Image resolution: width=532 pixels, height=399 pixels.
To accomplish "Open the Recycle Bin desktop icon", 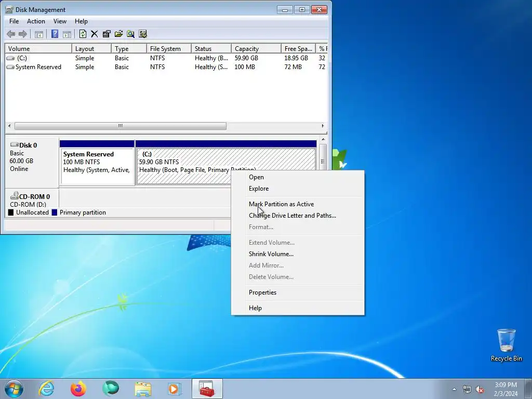I will (506, 345).
